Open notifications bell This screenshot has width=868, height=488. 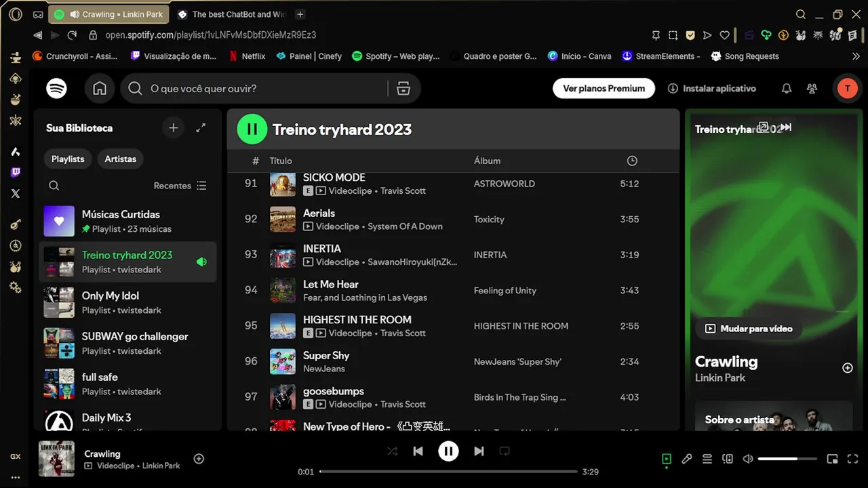[x=787, y=89]
